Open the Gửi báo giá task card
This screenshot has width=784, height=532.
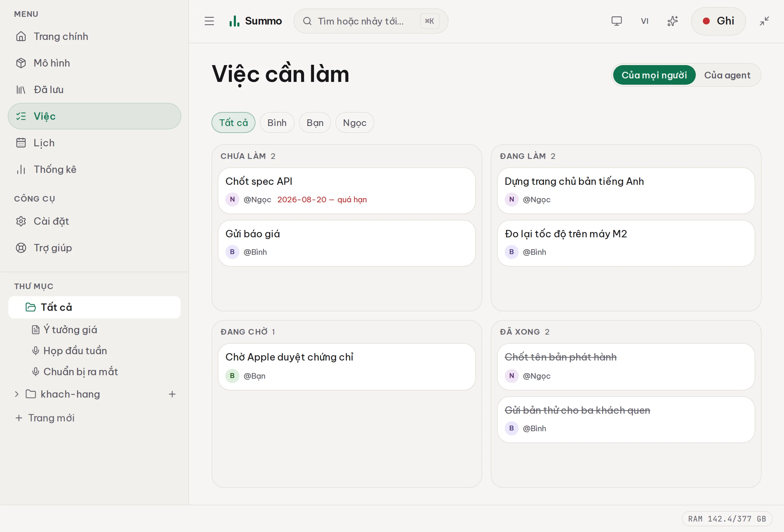pos(346,243)
